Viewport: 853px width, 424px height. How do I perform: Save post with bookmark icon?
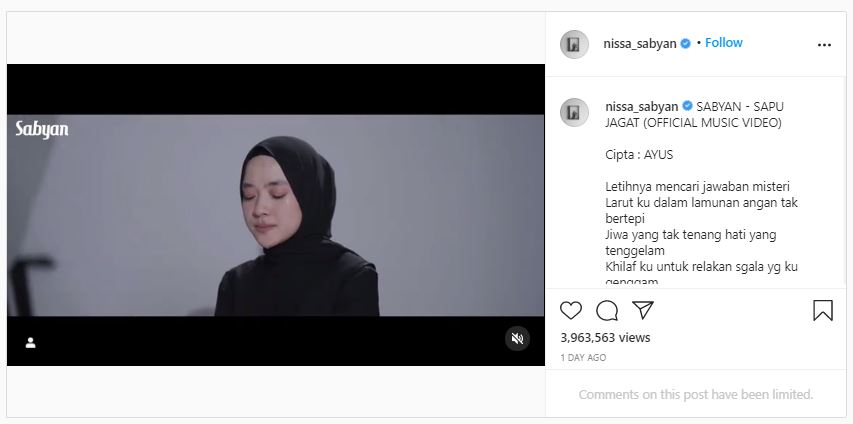pos(823,310)
